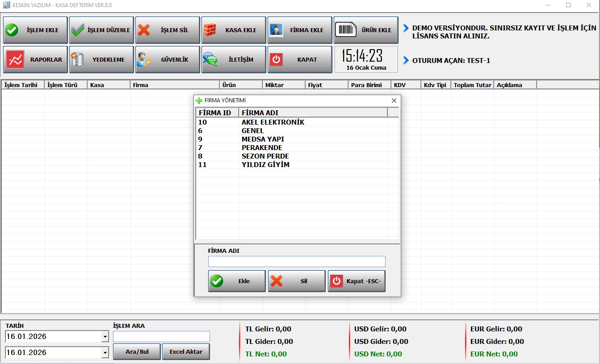Click the Firma Adı text field
Screen dimensions: 600x364
(x=297, y=262)
